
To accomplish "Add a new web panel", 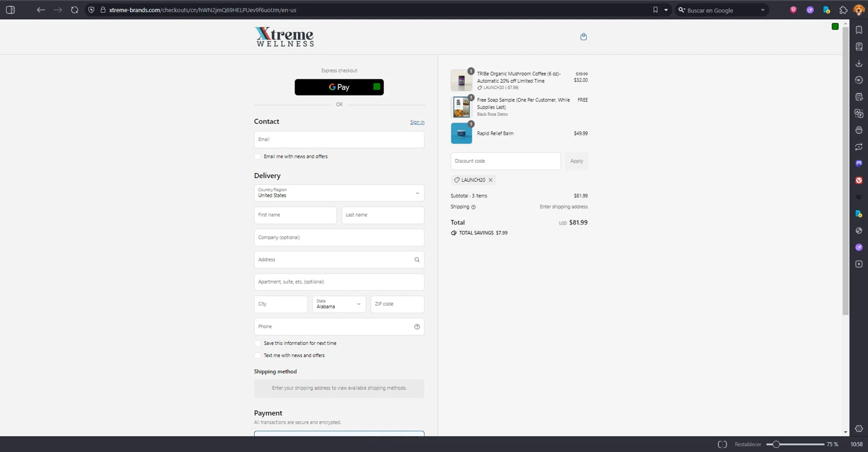I will click(859, 264).
